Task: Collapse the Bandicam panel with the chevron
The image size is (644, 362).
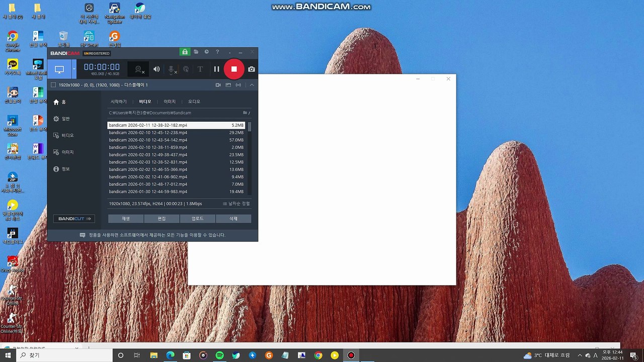Action: (252, 85)
